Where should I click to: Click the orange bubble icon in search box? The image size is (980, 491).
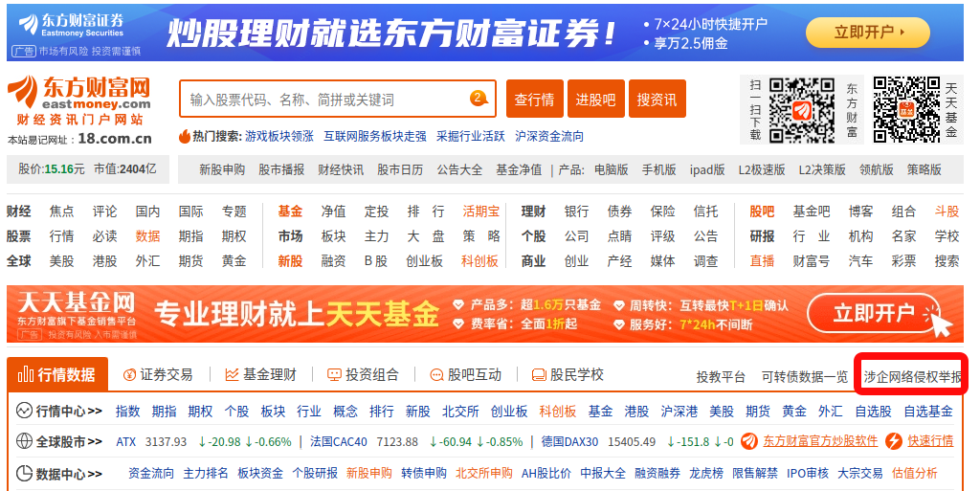point(479,99)
